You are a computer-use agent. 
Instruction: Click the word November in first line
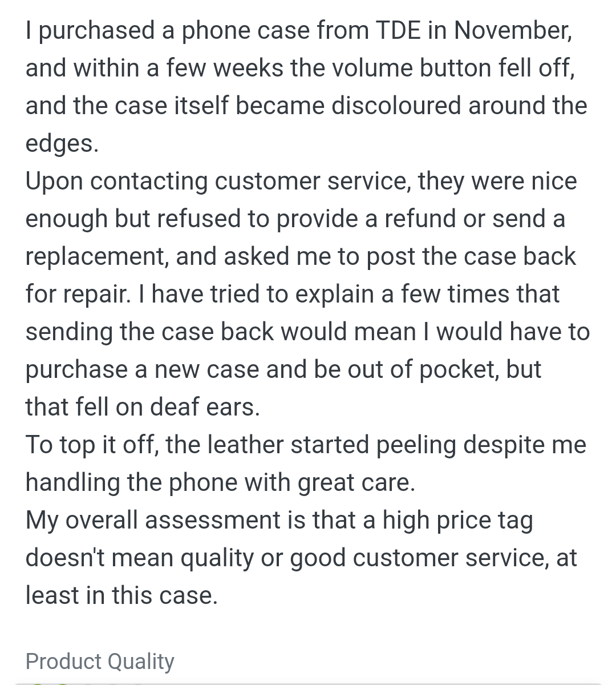click(x=513, y=31)
